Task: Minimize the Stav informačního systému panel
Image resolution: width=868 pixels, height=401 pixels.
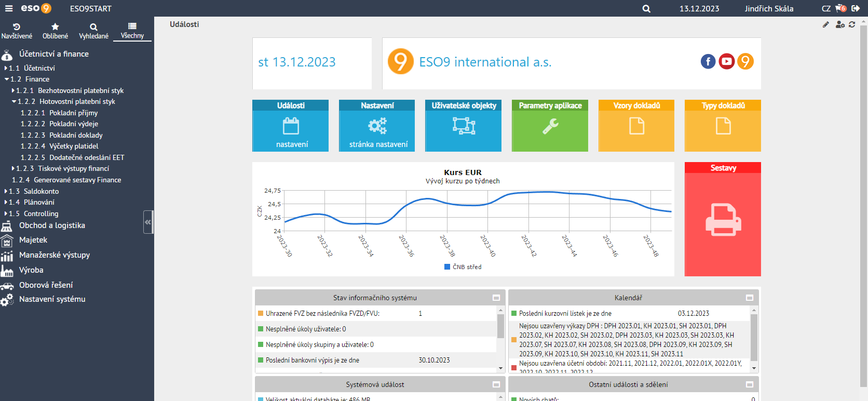Action: click(x=496, y=298)
